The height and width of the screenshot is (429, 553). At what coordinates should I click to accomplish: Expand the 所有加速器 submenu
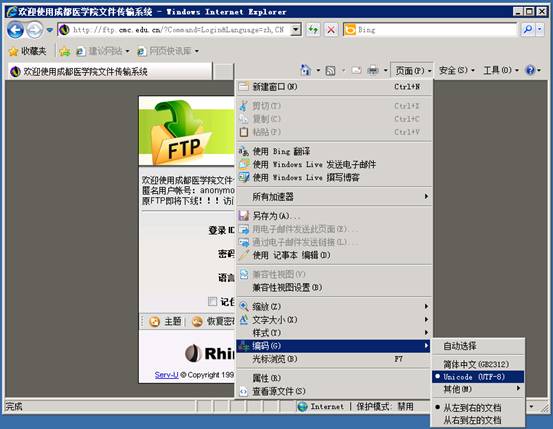pos(334,197)
